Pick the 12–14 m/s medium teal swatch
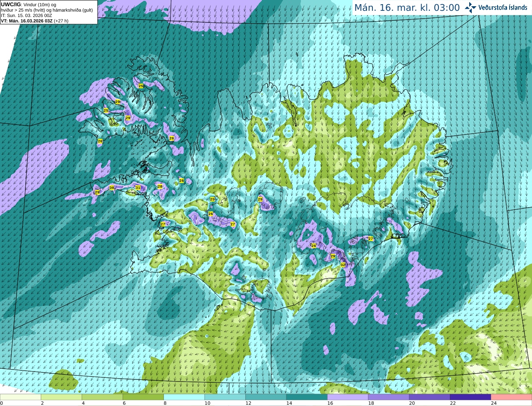The width and height of the screenshot is (532, 406). 266,397
